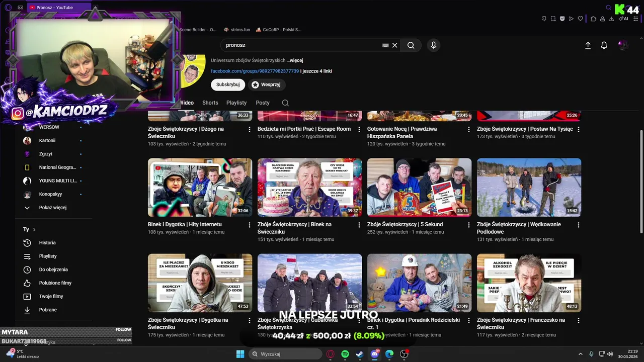644x362 pixels.
Task: Open Polubione filmy in the sidebar
Action: pos(55,283)
